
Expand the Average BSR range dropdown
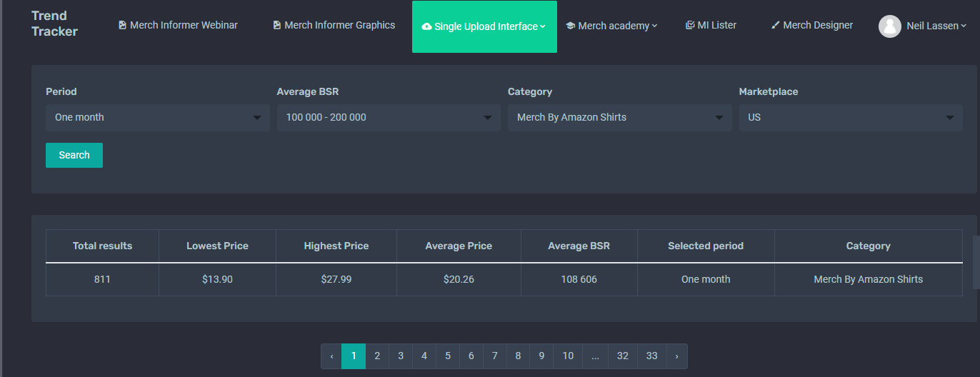tap(389, 117)
